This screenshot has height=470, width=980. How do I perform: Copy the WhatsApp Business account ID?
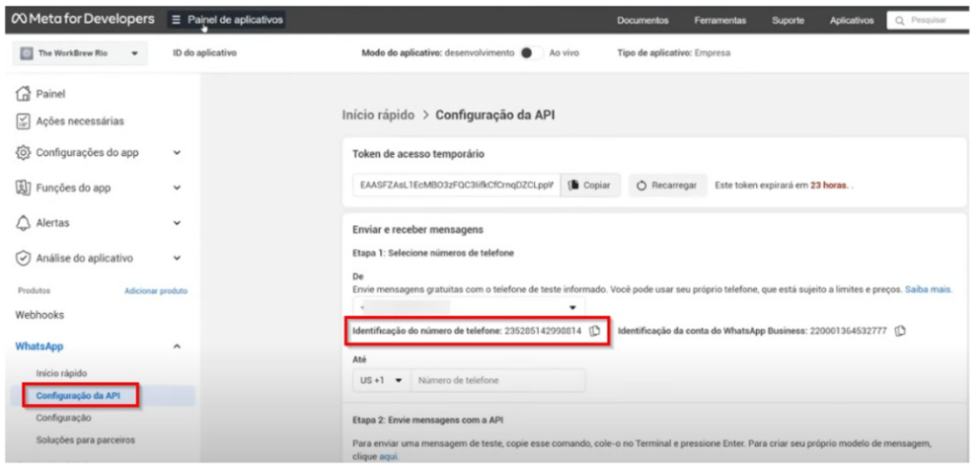coord(900,331)
